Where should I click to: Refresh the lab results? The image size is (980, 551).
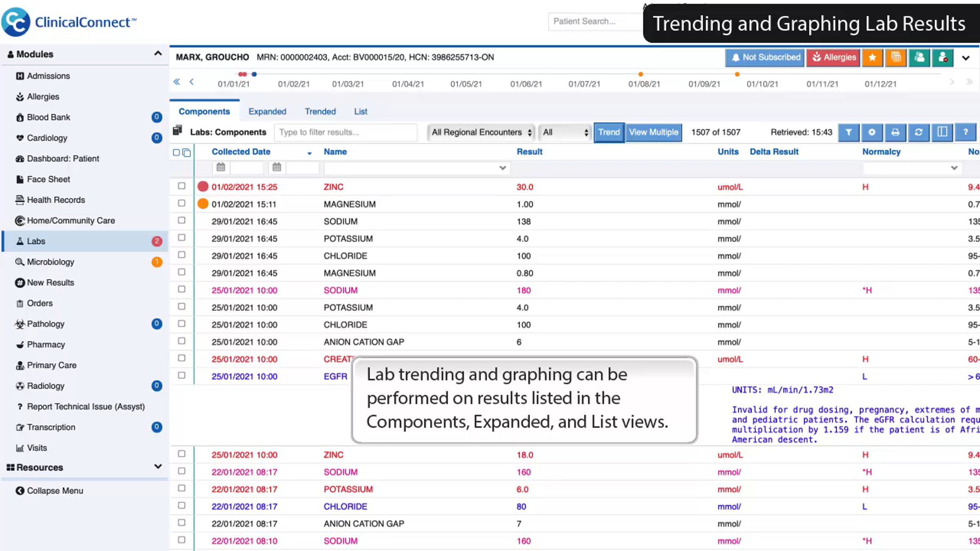pyautogui.click(x=919, y=132)
